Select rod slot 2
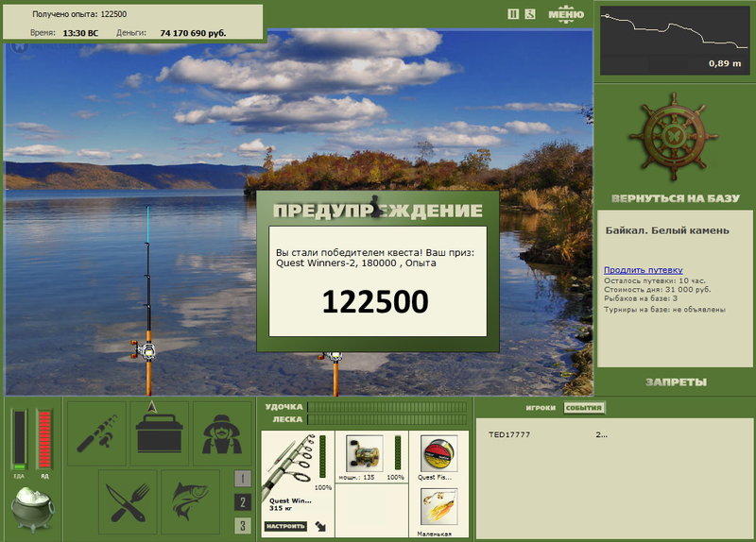 (243, 502)
